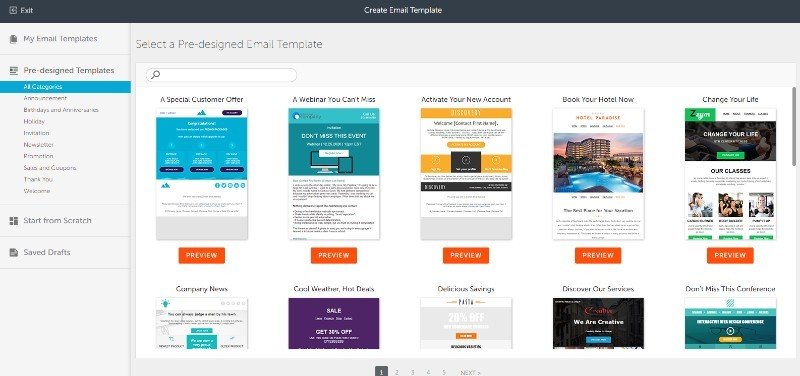Click the Saved Drafts icon
This screenshot has height=376, width=800.
pyautogui.click(x=14, y=252)
